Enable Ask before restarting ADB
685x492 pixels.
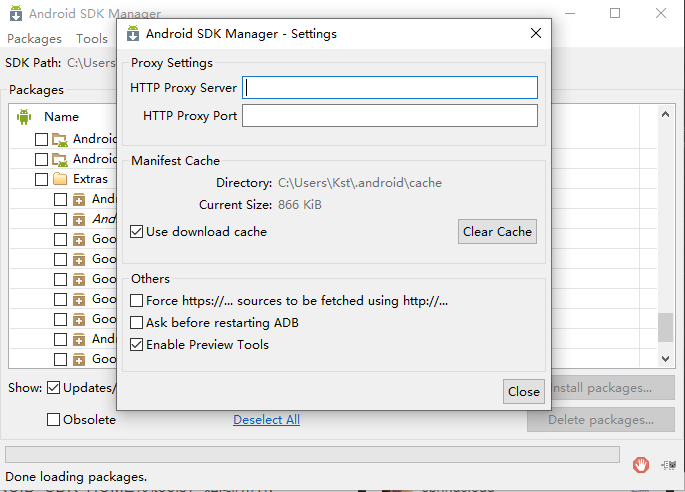click(x=136, y=322)
